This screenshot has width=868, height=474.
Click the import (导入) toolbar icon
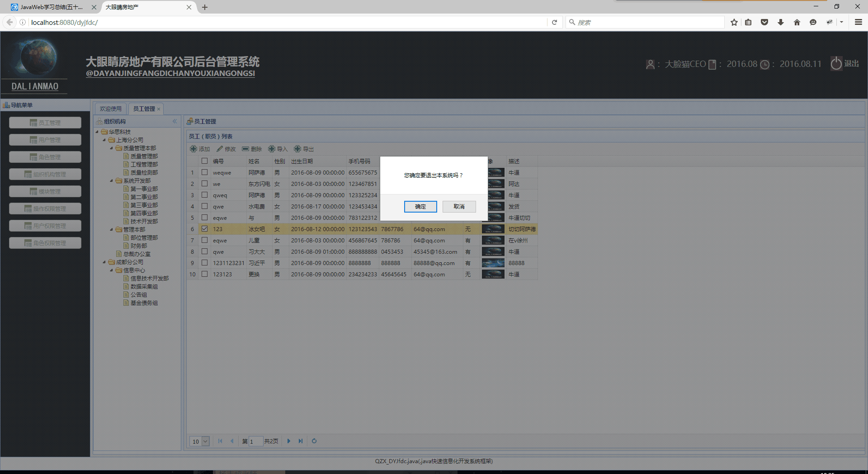pos(272,149)
